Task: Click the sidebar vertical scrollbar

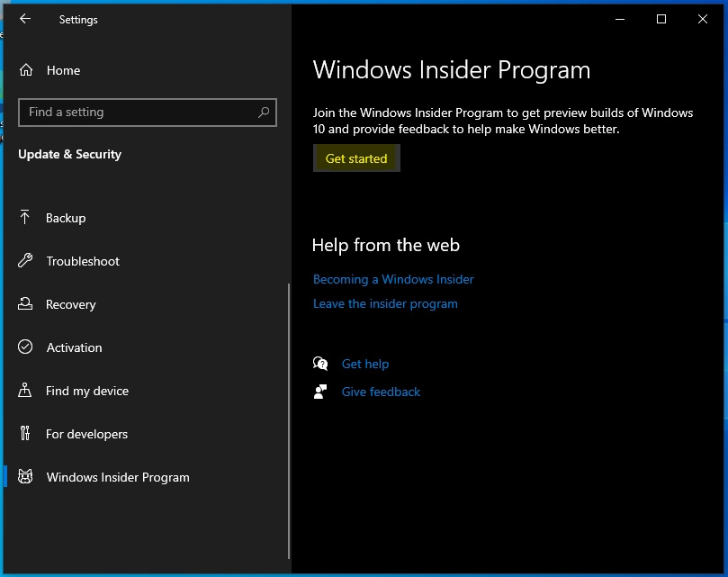Action: 289,421
